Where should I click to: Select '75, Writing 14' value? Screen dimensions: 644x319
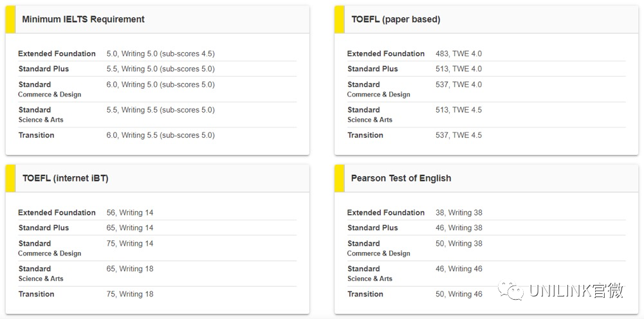coord(130,244)
